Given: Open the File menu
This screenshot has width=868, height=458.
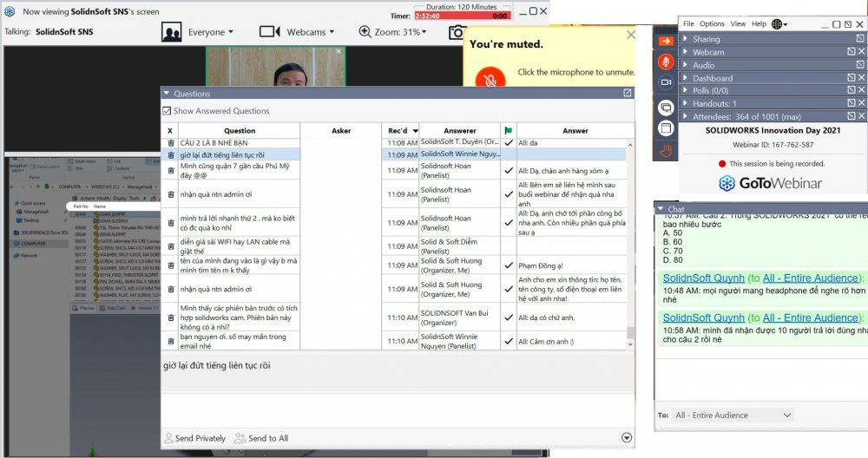Looking at the screenshot, I should tap(688, 23).
